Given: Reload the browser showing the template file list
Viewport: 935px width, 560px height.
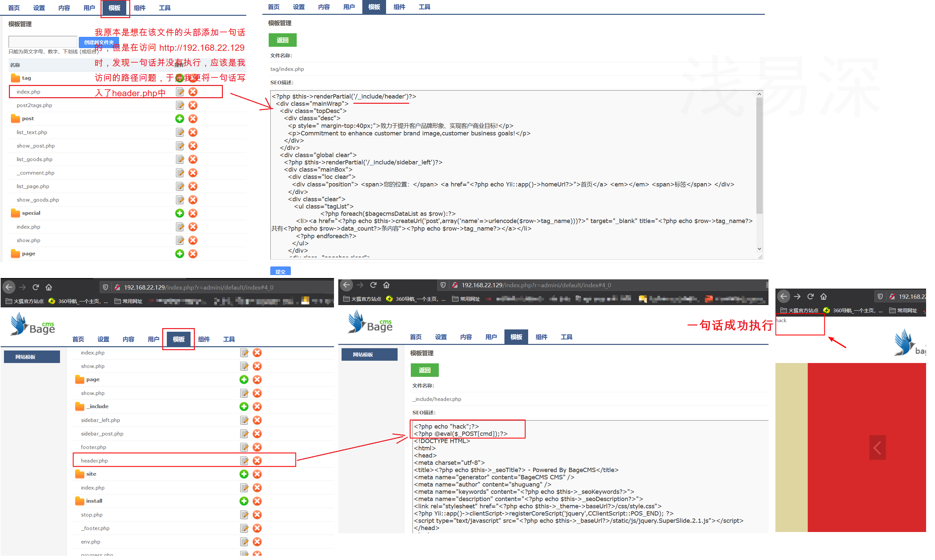Looking at the screenshot, I should coord(36,288).
